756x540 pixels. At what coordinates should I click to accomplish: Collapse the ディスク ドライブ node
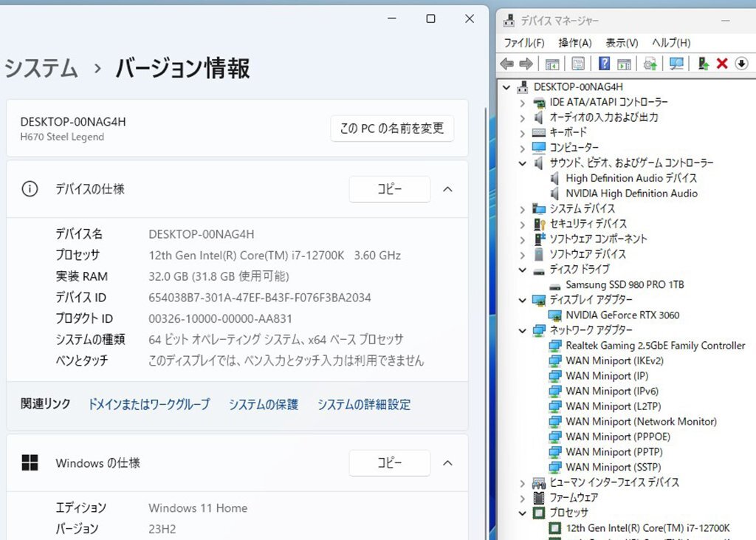click(523, 270)
